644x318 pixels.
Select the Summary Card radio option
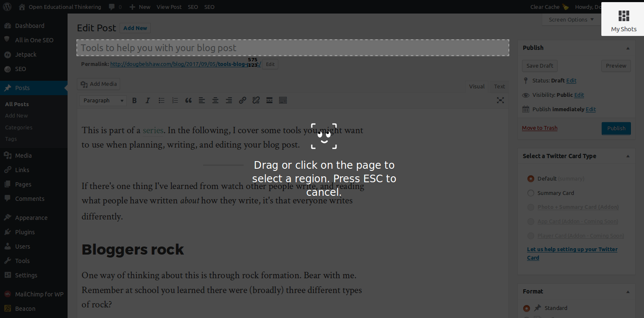[530, 193]
